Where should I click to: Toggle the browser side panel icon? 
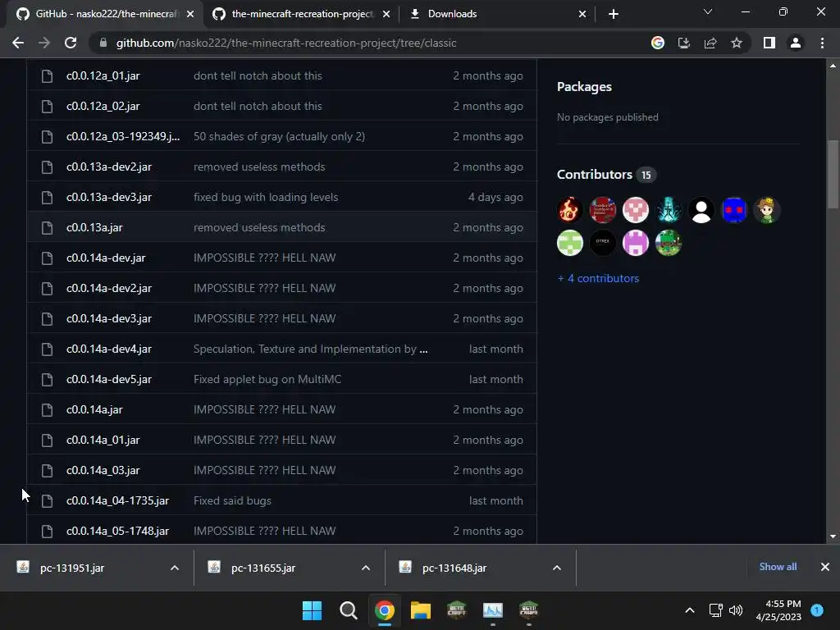click(x=769, y=43)
